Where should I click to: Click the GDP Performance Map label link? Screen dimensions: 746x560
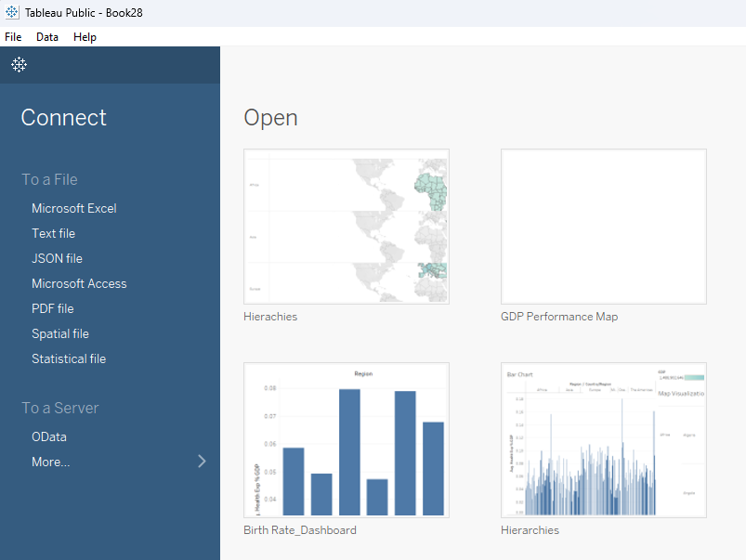point(558,316)
